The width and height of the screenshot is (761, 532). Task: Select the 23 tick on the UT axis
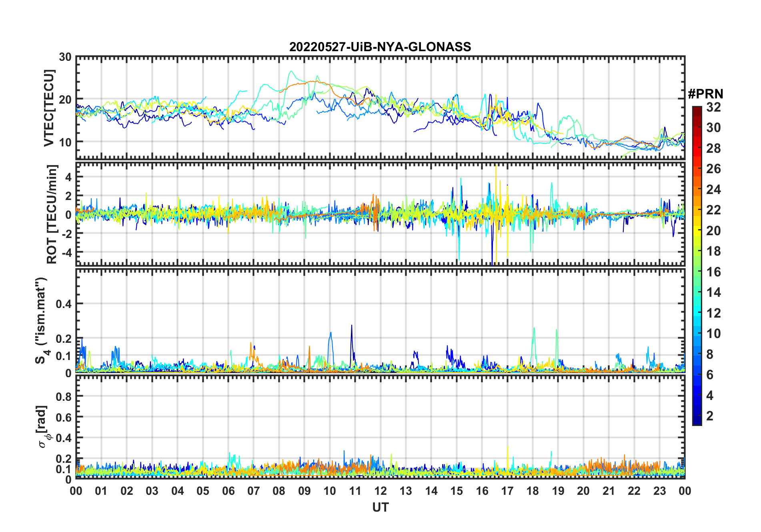pyautogui.click(x=659, y=491)
